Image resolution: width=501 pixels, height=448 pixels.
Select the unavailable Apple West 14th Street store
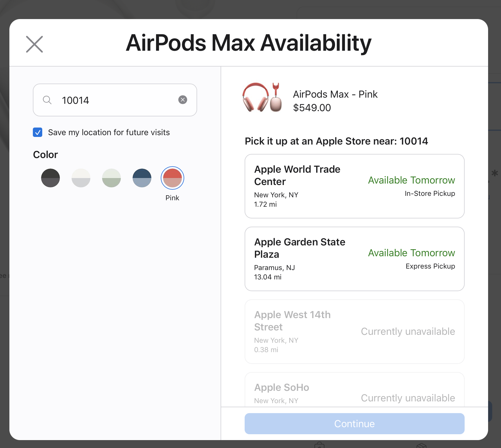355,332
